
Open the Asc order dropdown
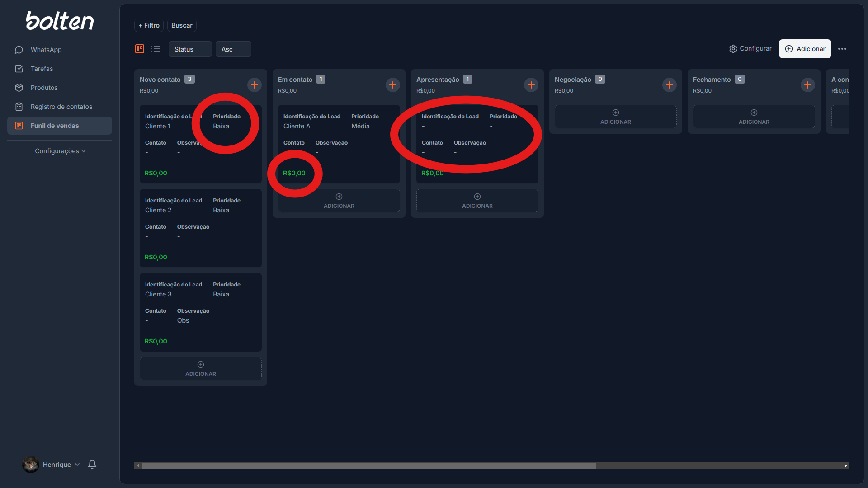pos(233,49)
